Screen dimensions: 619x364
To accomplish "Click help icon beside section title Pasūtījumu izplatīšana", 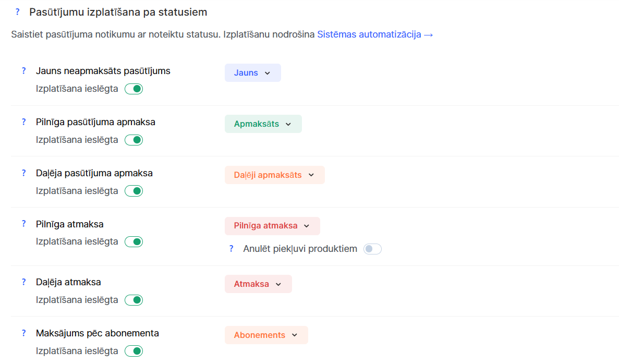I will point(18,11).
